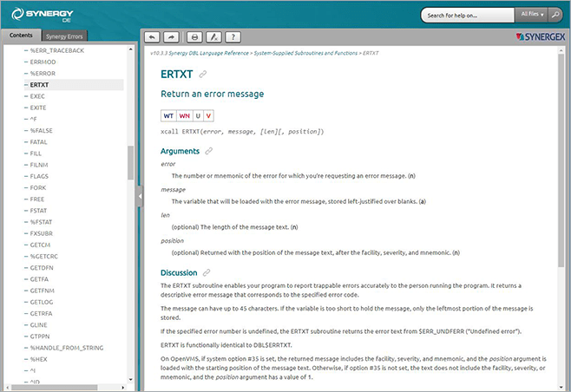Go to the GETFNM topic
This screenshot has width=571, height=392.
point(43,291)
